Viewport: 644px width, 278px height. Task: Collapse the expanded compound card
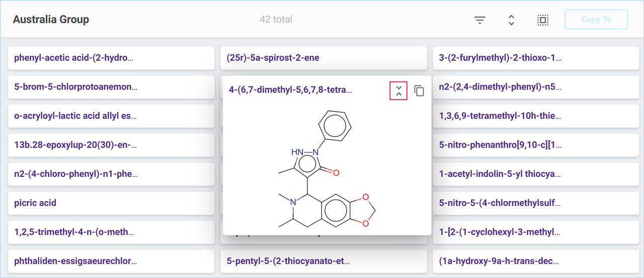tap(398, 90)
